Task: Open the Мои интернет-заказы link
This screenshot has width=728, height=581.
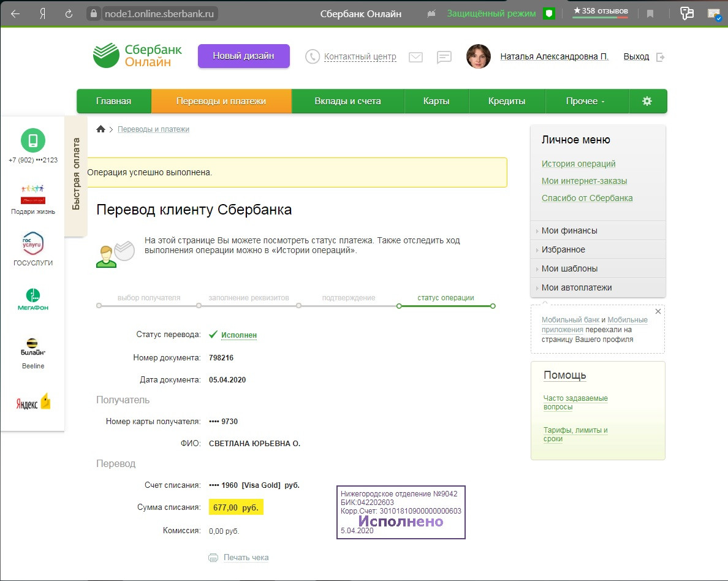Action: [x=584, y=181]
